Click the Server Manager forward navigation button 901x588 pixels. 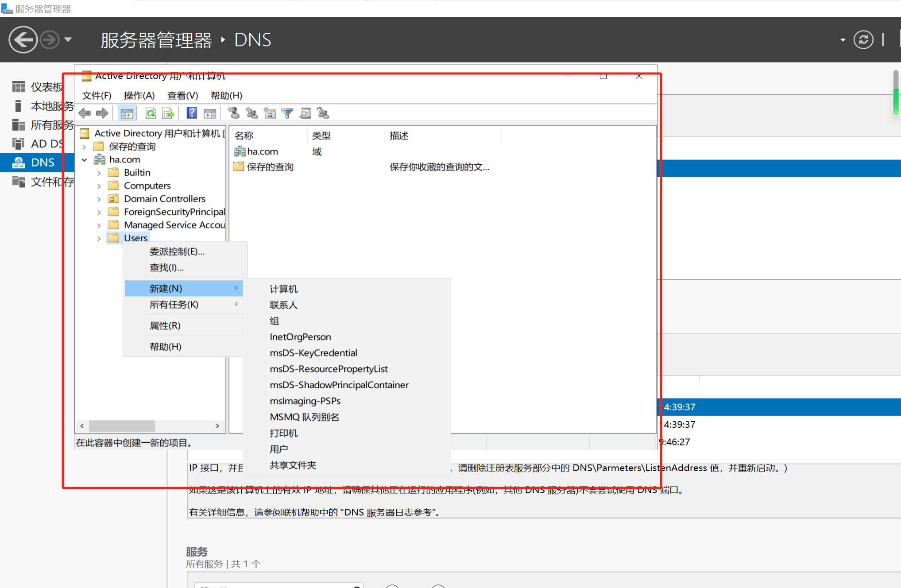click(49, 40)
